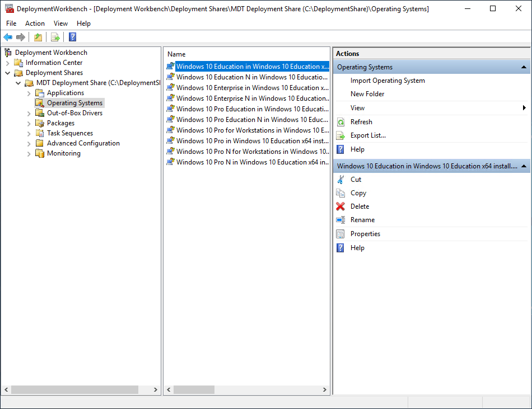Open the File menu
This screenshot has width=532, height=409.
point(11,23)
